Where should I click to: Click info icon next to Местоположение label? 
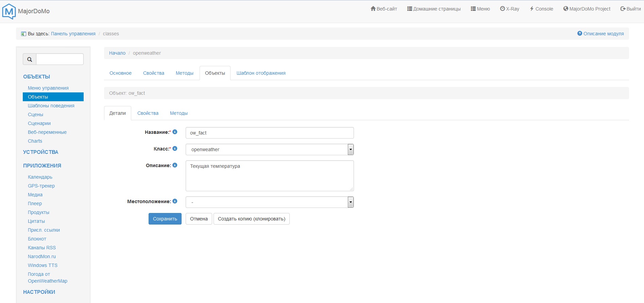pos(175,201)
